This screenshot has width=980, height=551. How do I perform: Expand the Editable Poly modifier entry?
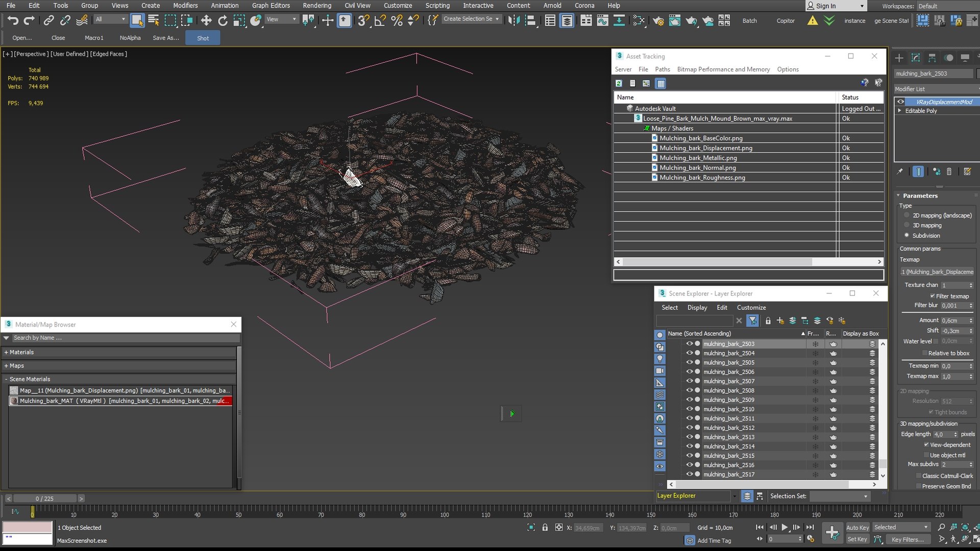(x=900, y=110)
